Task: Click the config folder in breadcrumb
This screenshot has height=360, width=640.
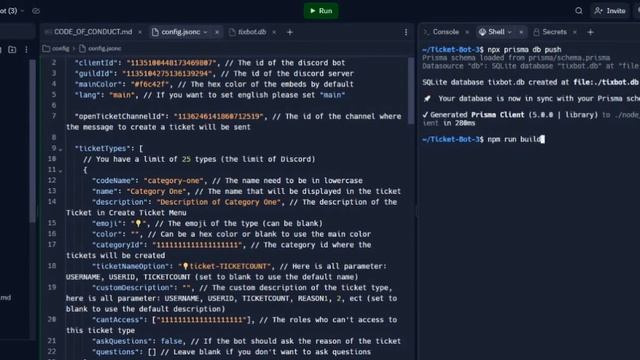Action: click(x=56, y=49)
